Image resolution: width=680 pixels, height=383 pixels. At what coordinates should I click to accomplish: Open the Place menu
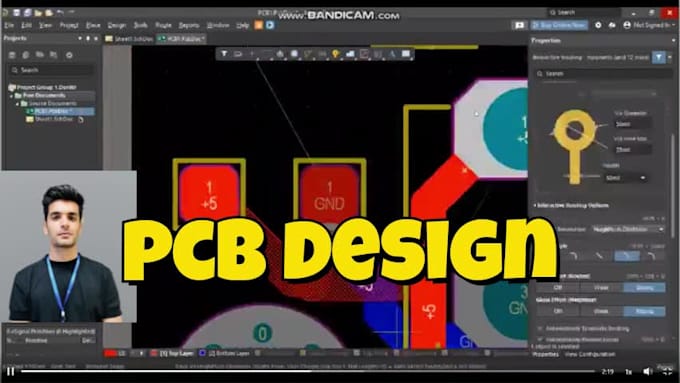click(x=93, y=25)
